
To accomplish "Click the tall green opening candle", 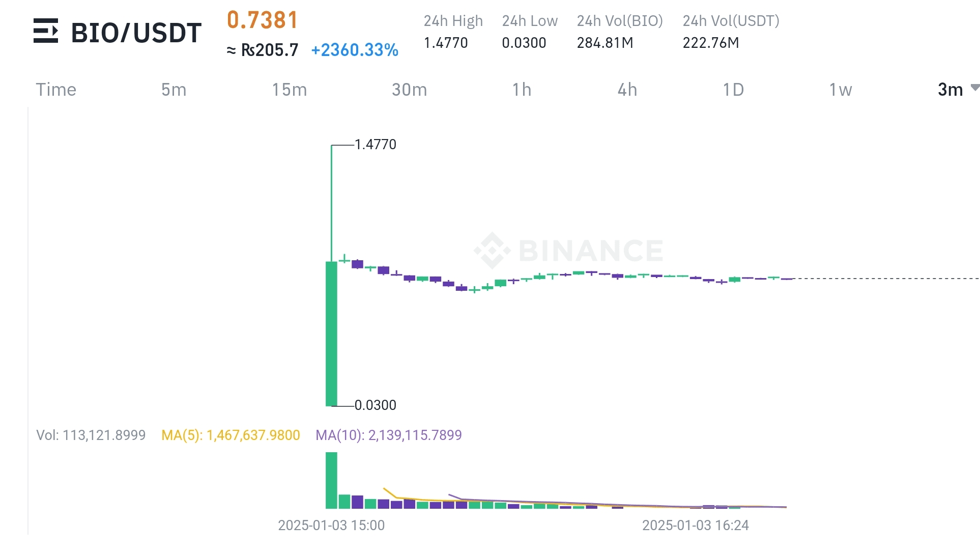I will pyautogui.click(x=331, y=334).
